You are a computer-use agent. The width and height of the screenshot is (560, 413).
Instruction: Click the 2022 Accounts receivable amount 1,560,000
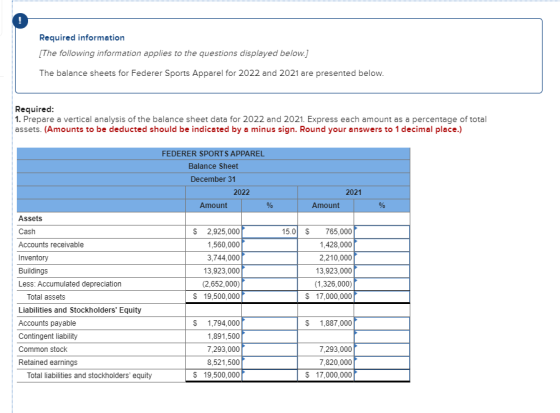coord(223,245)
